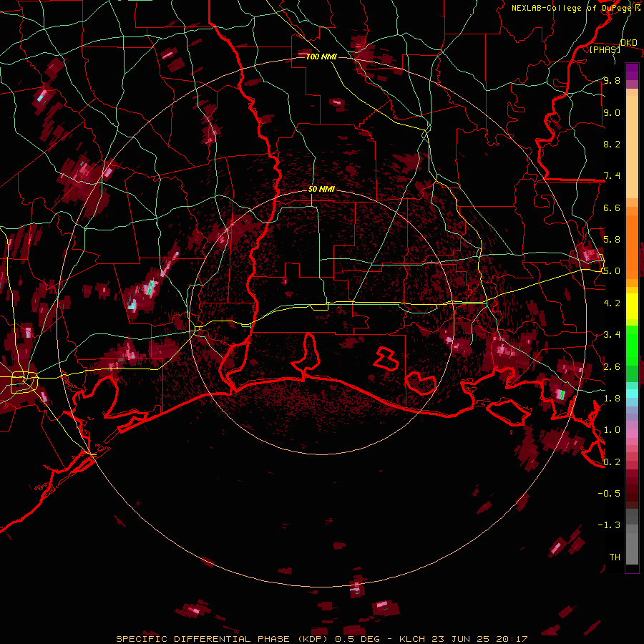Click the 7.4 value on the color scale
The width and height of the screenshot is (644, 644).
(x=612, y=176)
